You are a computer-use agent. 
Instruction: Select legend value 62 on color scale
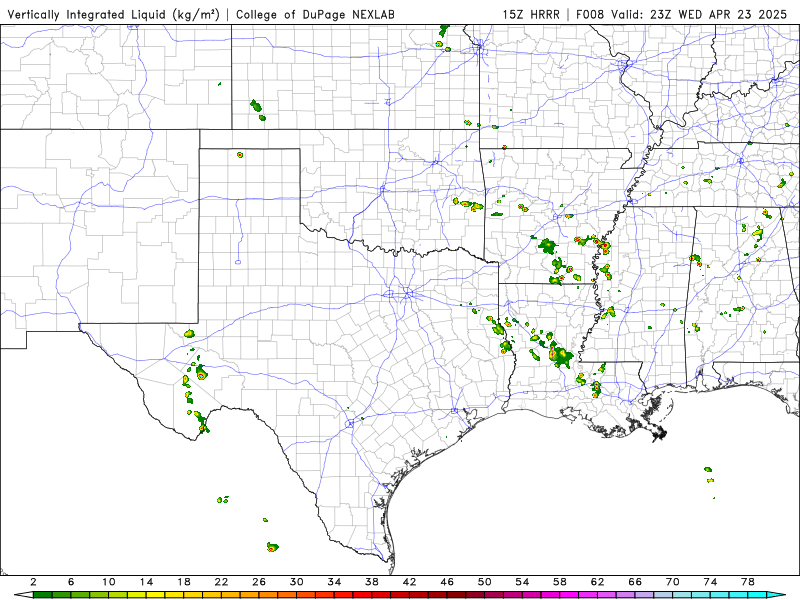597,582
